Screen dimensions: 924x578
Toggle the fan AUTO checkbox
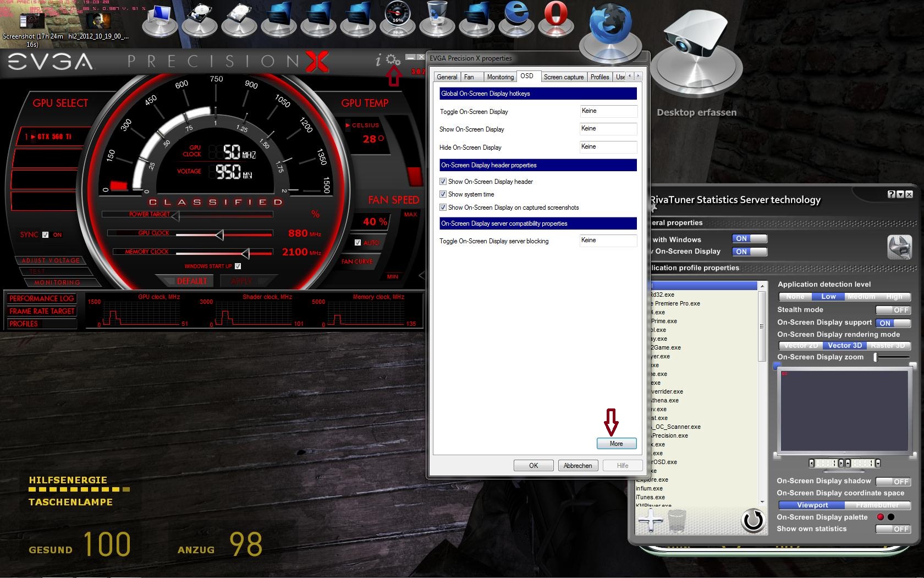pos(358,242)
